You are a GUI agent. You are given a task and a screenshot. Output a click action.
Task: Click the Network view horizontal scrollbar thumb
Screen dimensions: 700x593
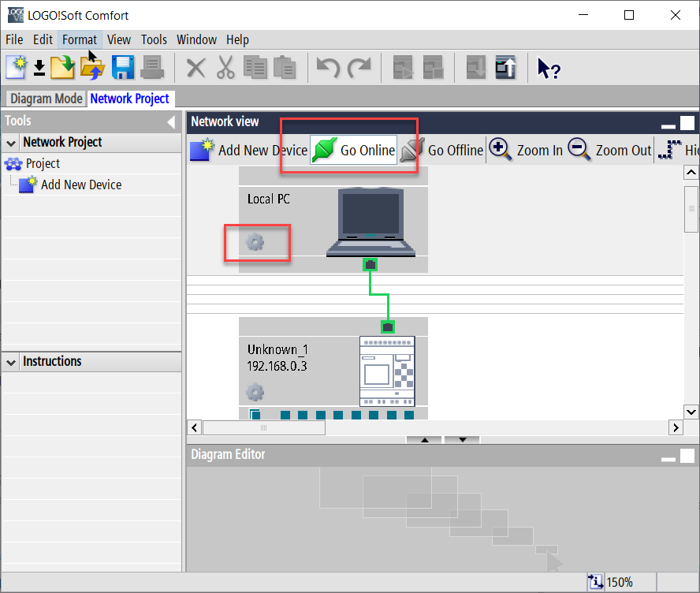pos(264,427)
